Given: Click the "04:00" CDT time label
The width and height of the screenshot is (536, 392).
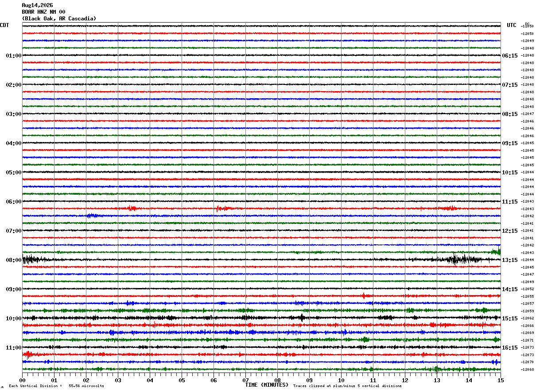Looking at the screenshot, I should click(14, 143).
